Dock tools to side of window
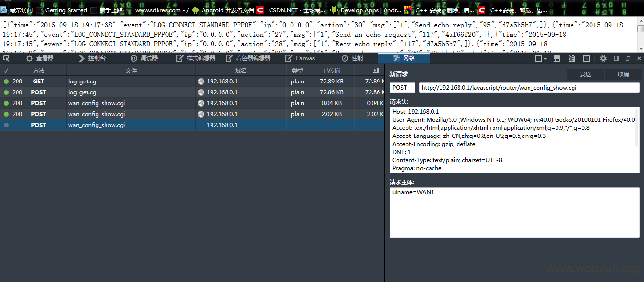Screen dimensions: 644x282 click(x=617, y=58)
